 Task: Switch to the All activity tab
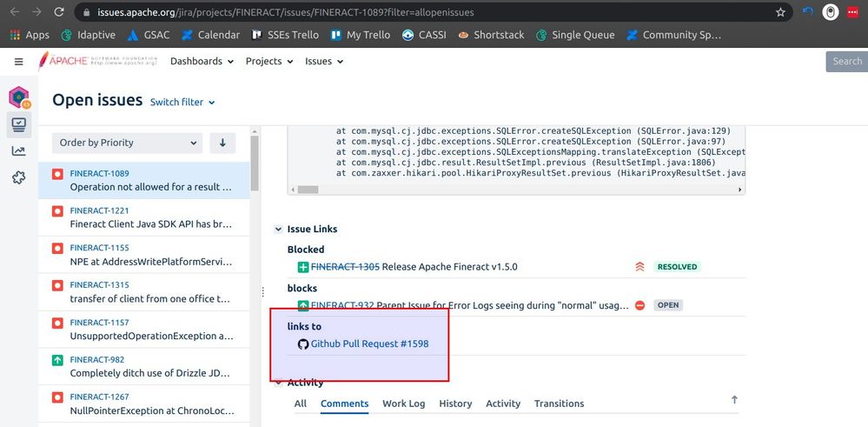click(x=301, y=404)
